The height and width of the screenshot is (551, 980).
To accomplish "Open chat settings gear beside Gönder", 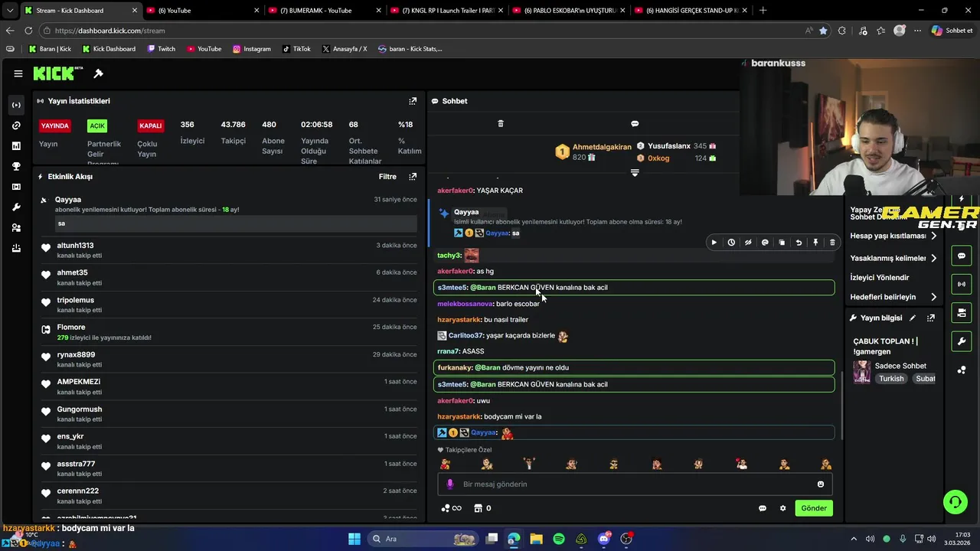I will [782, 508].
